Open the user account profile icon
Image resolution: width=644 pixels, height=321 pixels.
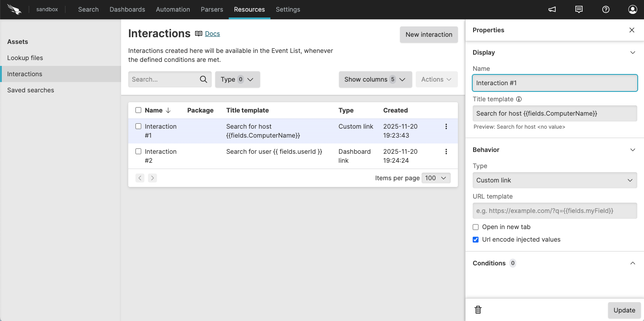point(633,9)
